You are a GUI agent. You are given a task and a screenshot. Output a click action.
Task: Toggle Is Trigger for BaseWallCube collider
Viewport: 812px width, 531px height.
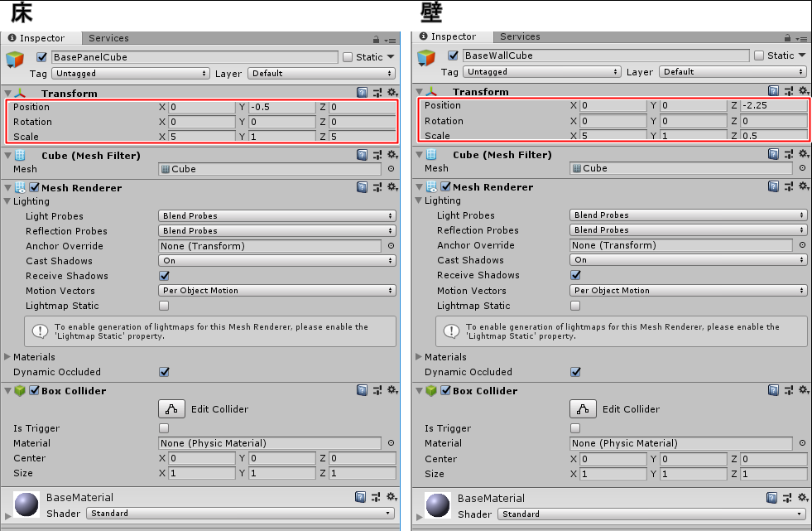[x=575, y=428]
